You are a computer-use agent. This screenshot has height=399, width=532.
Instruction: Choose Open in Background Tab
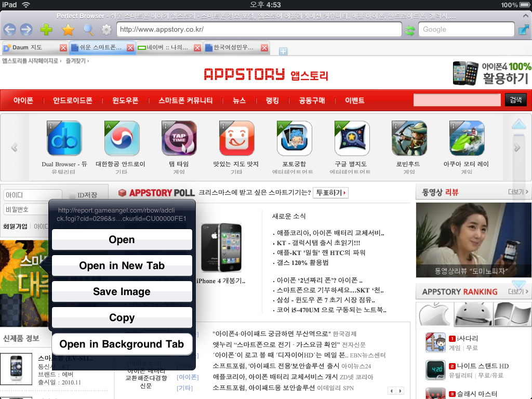(122, 344)
